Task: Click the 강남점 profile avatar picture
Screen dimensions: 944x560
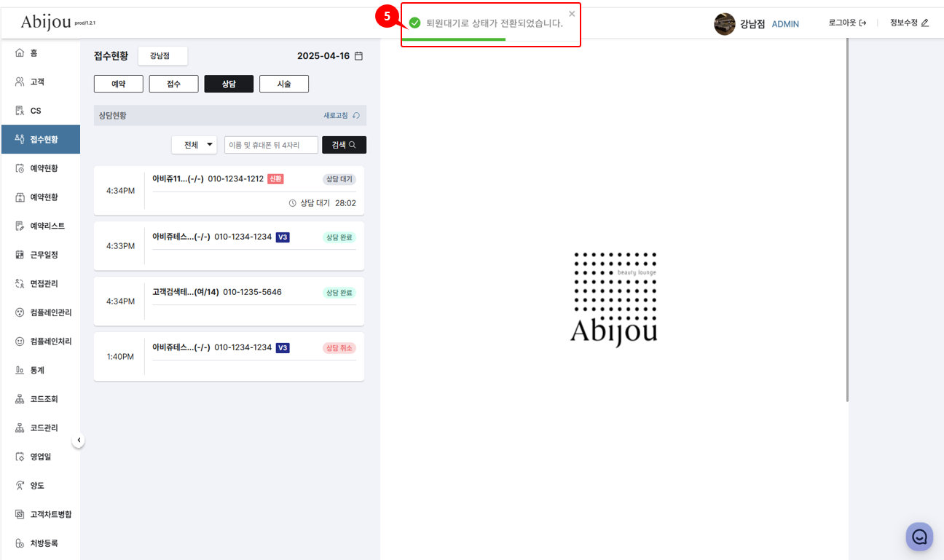Action: [725, 24]
